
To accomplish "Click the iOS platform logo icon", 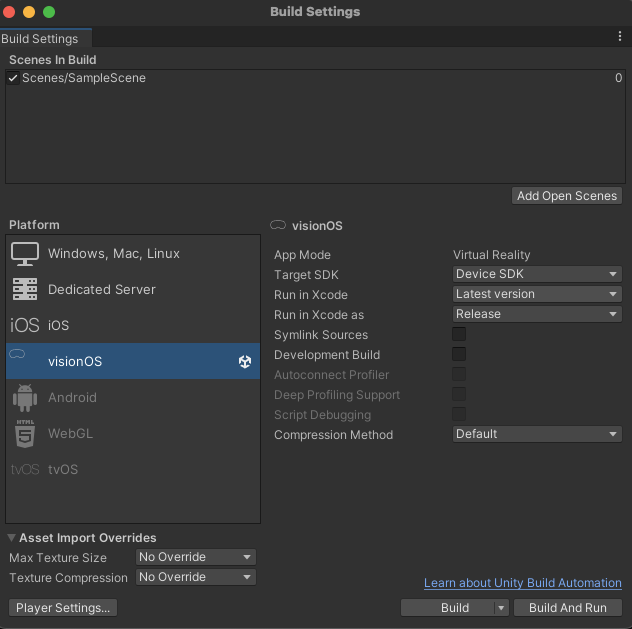I will (x=25, y=325).
